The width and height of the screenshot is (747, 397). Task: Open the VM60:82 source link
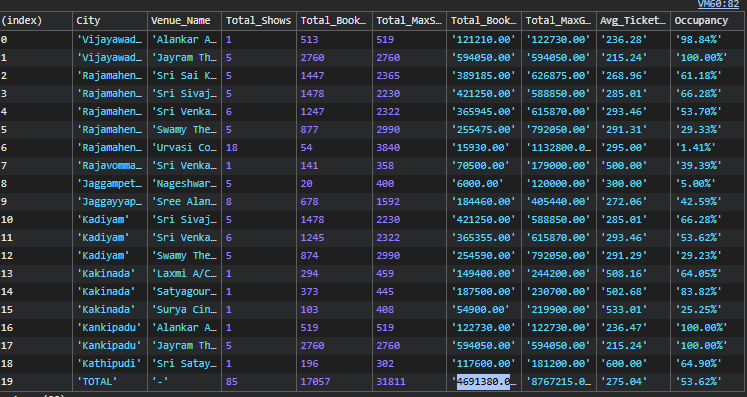point(718,4)
